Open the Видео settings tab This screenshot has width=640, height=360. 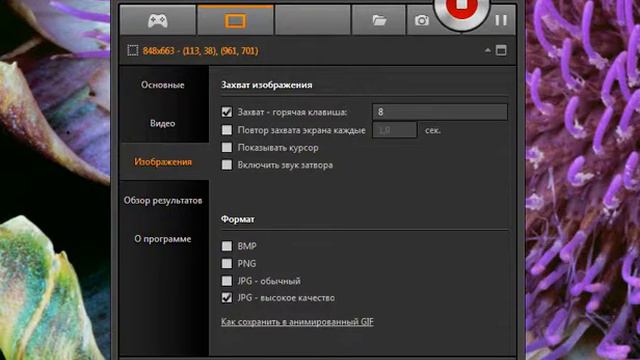click(163, 123)
